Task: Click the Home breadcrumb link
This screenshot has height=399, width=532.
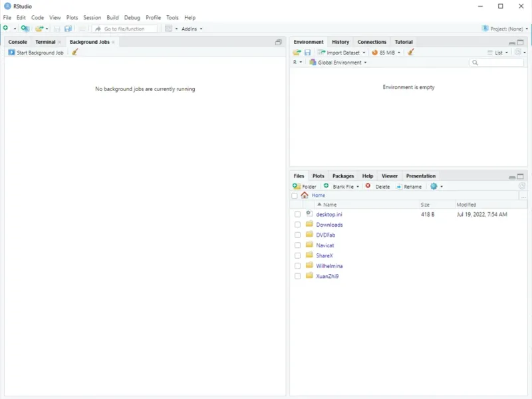Action: 319,196
